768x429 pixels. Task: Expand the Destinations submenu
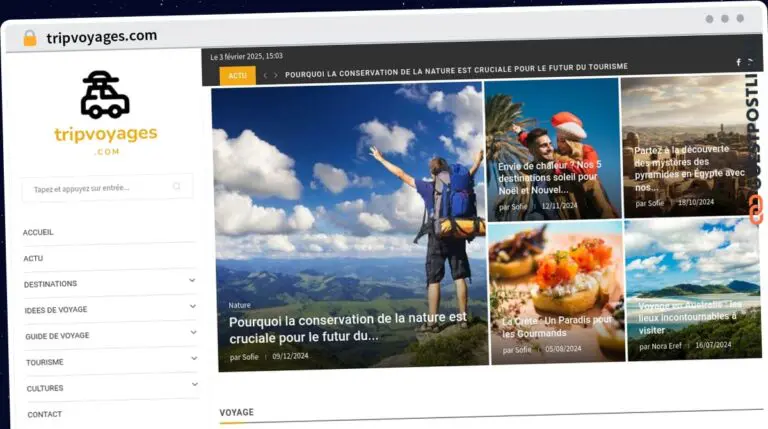click(192, 281)
